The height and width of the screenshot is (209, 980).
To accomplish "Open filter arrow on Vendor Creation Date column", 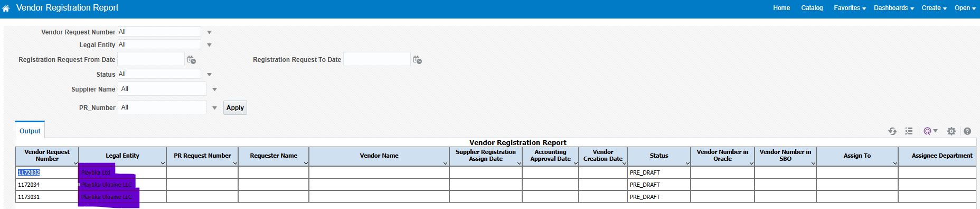I will click(624, 163).
